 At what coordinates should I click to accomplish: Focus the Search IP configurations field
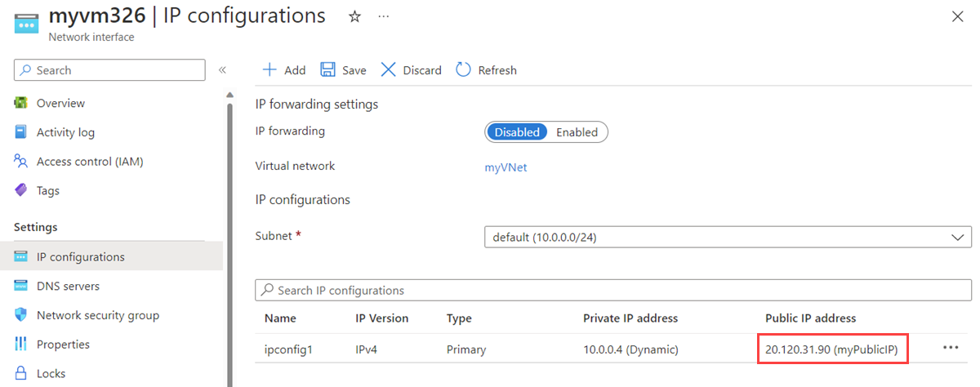pyautogui.click(x=612, y=291)
